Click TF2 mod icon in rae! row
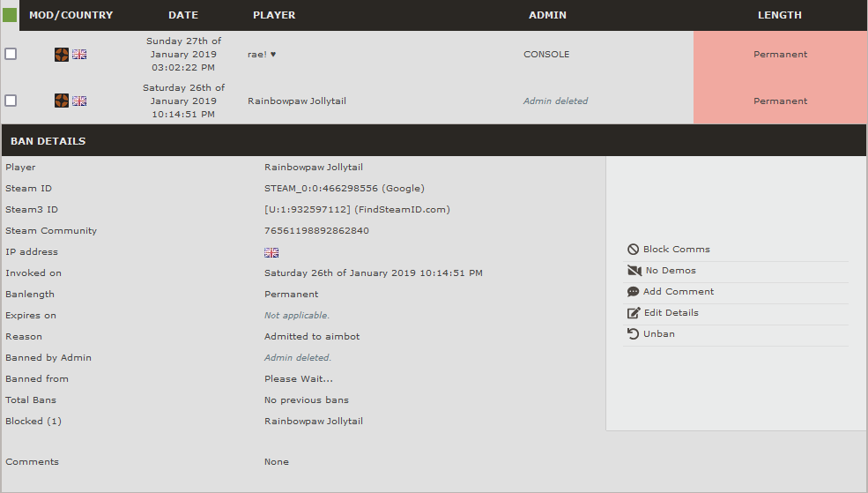868x493 pixels. (62, 55)
